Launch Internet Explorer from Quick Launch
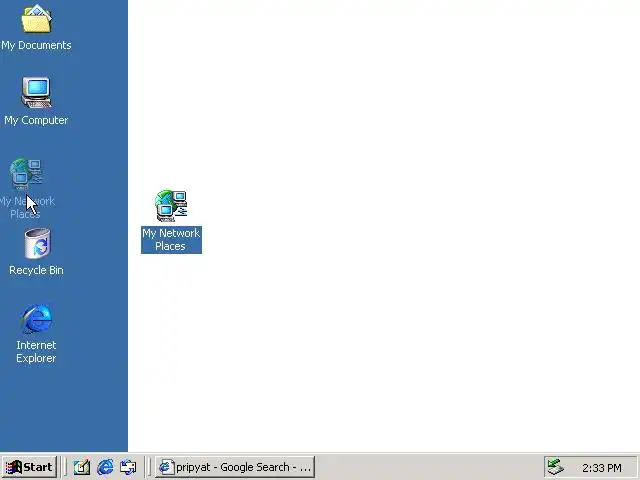 pos(105,467)
